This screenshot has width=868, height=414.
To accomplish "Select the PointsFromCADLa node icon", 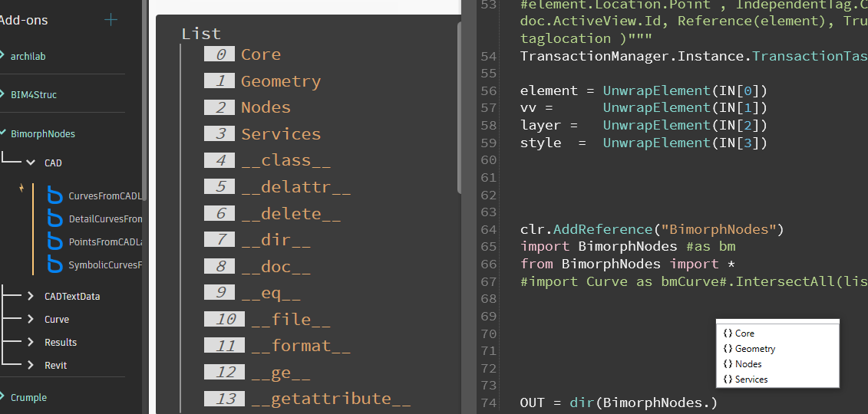I will [x=54, y=242].
